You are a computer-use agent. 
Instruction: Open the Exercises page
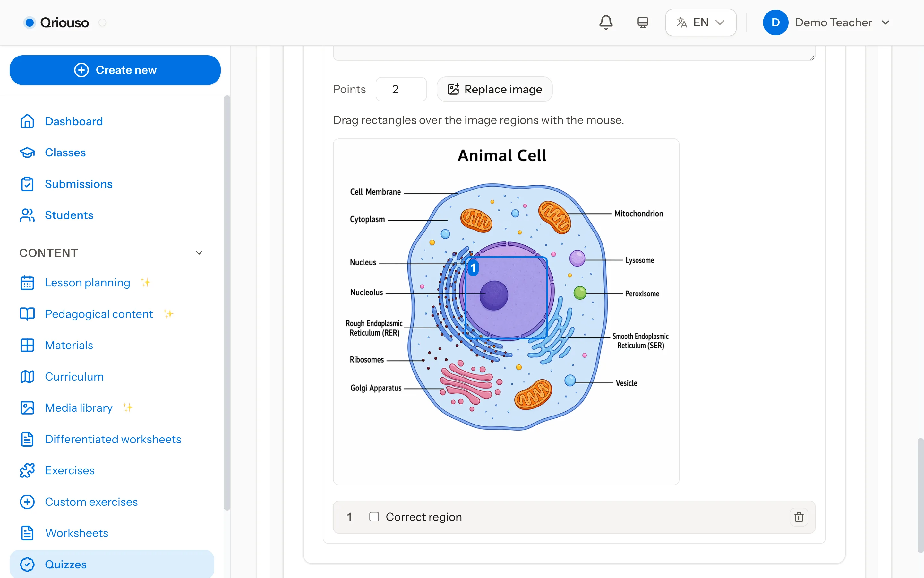tap(70, 470)
